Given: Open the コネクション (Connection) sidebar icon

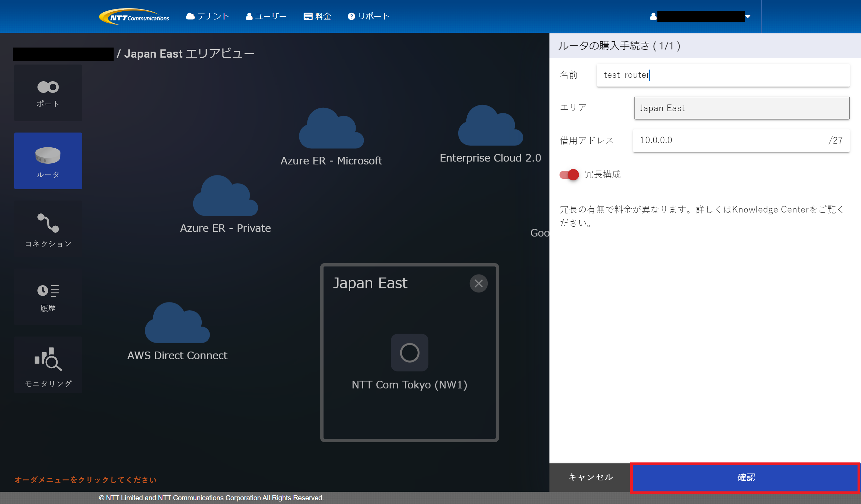Looking at the screenshot, I should (48, 229).
